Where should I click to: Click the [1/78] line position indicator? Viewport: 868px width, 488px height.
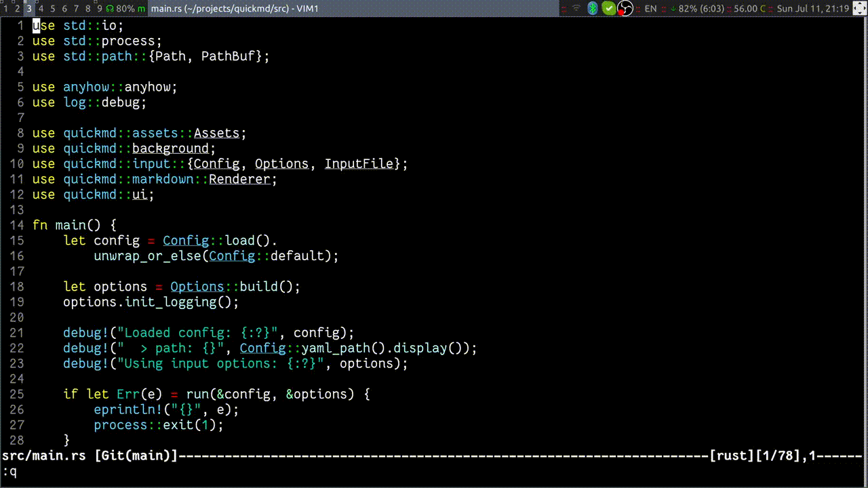pyautogui.click(x=778, y=456)
